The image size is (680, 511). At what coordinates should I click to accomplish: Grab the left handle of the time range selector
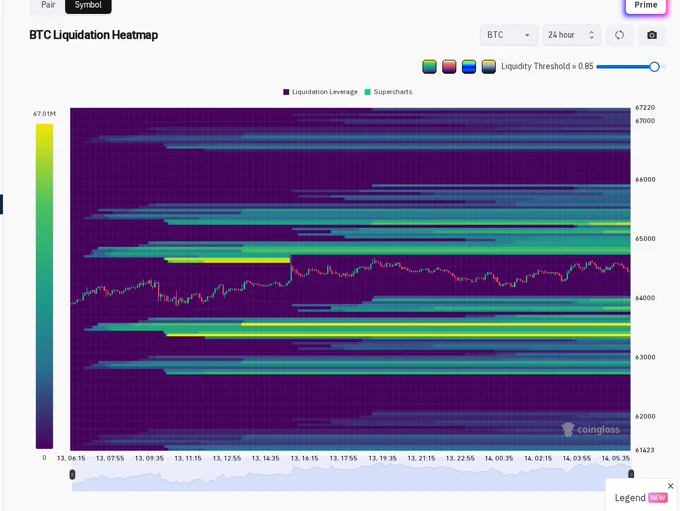pyautogui.click(x=72, y=474)
